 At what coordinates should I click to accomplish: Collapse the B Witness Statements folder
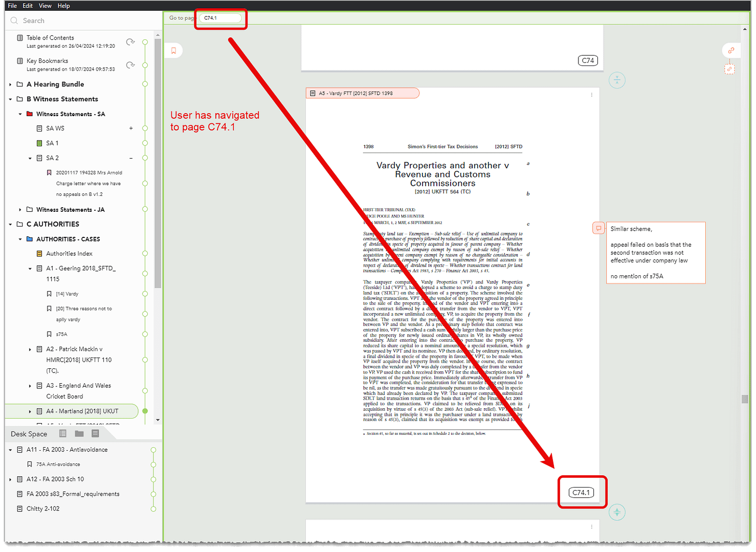pyautogui.click(x=10, y=99)
